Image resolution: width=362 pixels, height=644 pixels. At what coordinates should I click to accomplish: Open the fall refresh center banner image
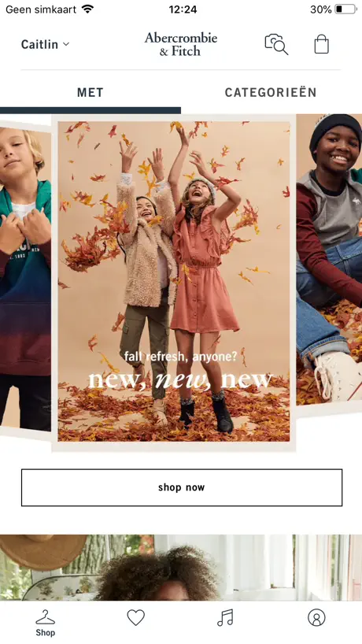[174, 283]
